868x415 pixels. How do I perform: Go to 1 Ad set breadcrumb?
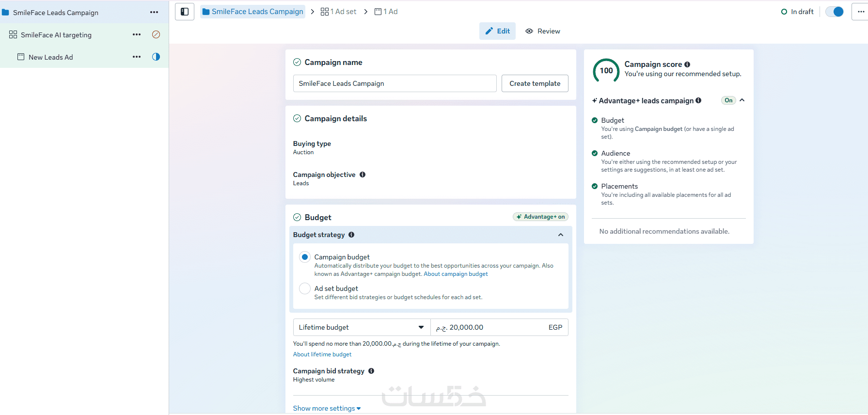click(x=339, y=12)
